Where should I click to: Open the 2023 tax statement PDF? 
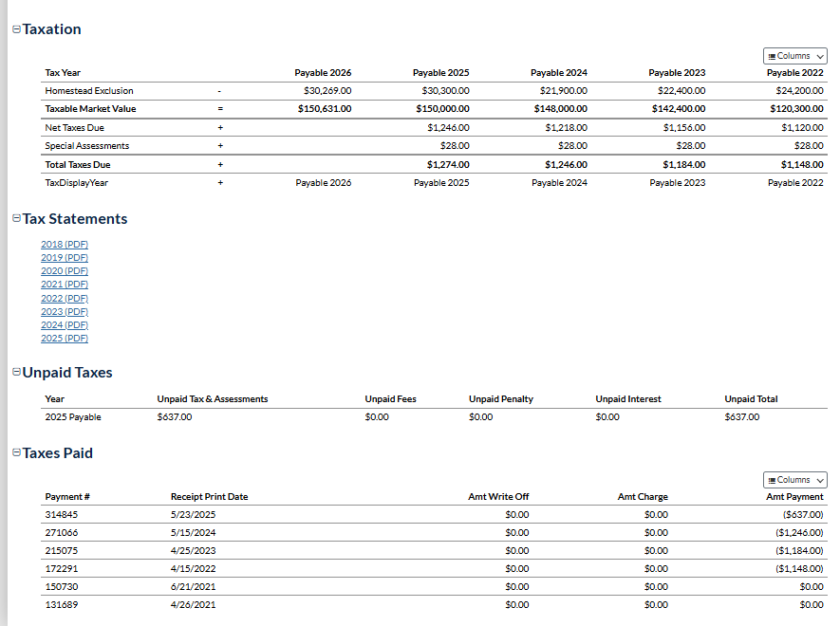(x=65, y=311)
